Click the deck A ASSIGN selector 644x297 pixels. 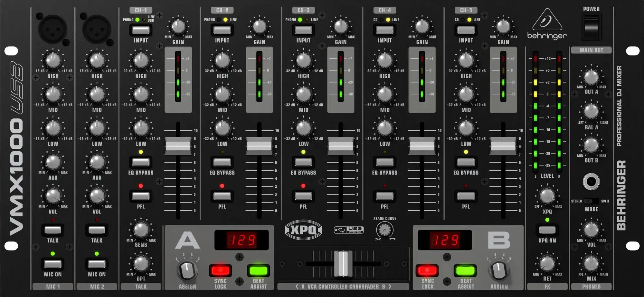click(187, 270)
